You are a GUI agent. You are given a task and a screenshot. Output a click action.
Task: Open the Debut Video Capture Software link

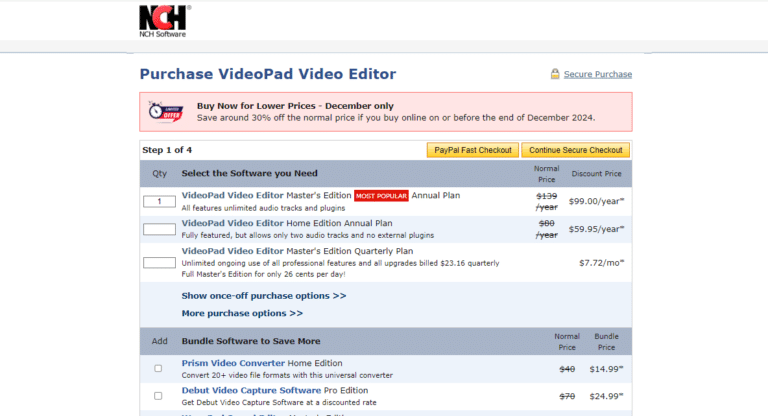click(x=251, y=391)
